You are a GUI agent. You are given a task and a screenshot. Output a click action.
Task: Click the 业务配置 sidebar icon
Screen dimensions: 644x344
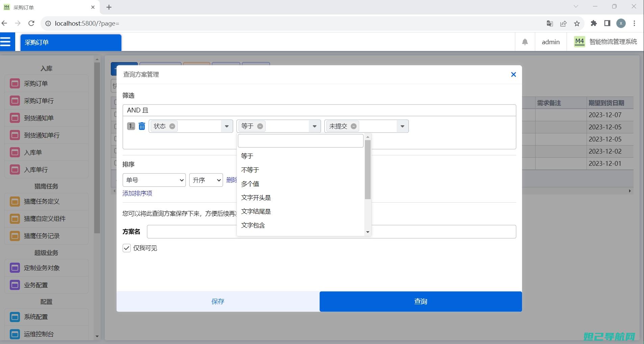point(15,285)
